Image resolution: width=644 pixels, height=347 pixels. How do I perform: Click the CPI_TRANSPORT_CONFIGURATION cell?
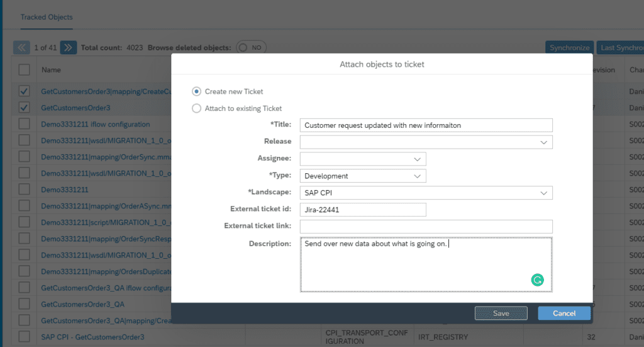click(x=367, y=337)
